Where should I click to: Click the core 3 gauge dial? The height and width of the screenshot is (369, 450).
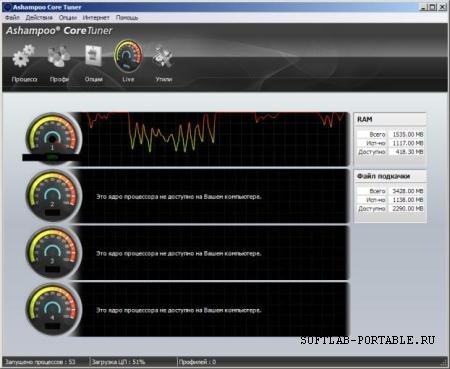coord(52,252)
